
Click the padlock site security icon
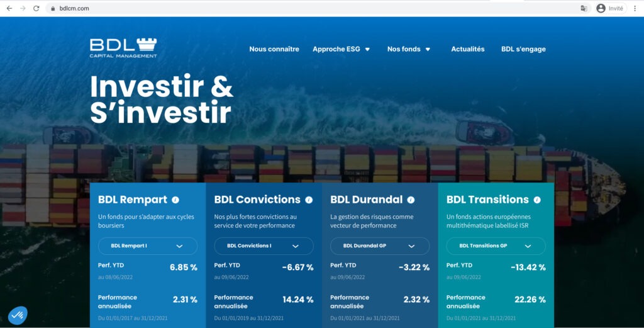point(53,8)
